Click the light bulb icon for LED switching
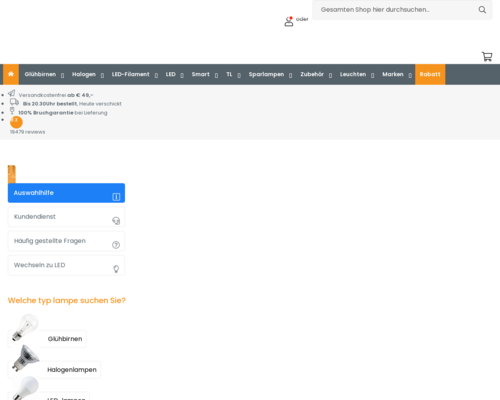The height and width of the screenshot is (400, 500). [116, 269]
